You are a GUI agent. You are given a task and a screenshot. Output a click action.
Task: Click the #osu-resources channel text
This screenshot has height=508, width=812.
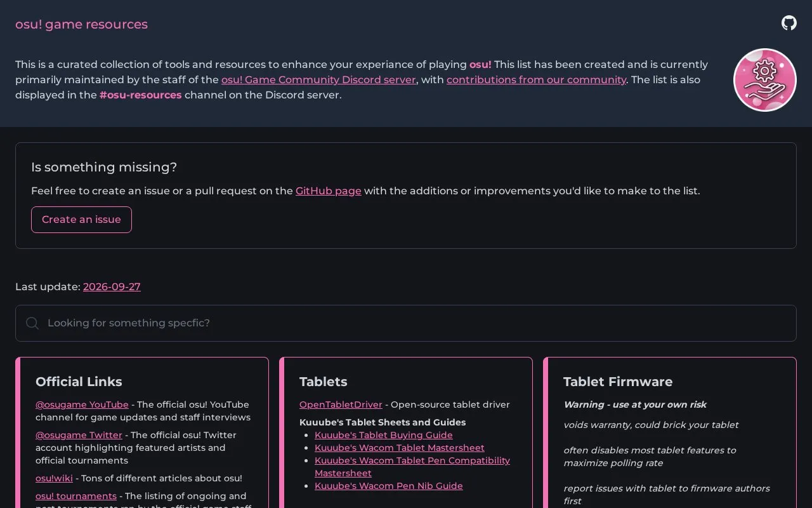coord(141,95)
